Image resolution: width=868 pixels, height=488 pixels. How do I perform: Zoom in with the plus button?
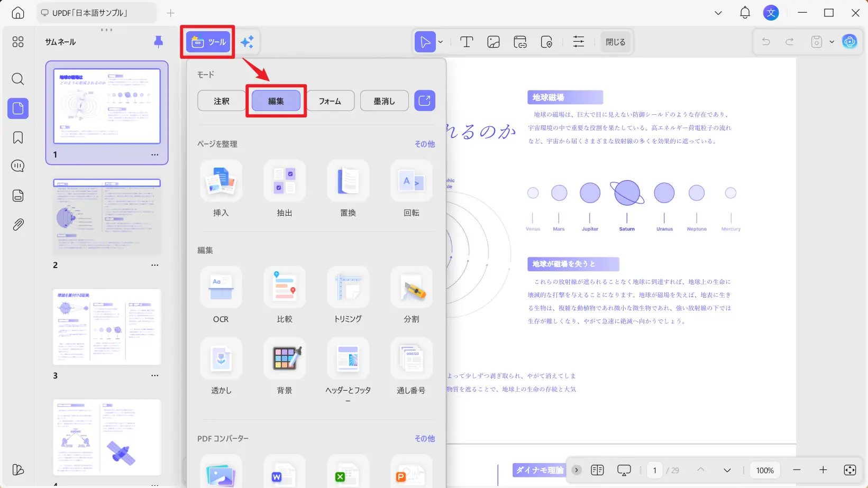823,470
